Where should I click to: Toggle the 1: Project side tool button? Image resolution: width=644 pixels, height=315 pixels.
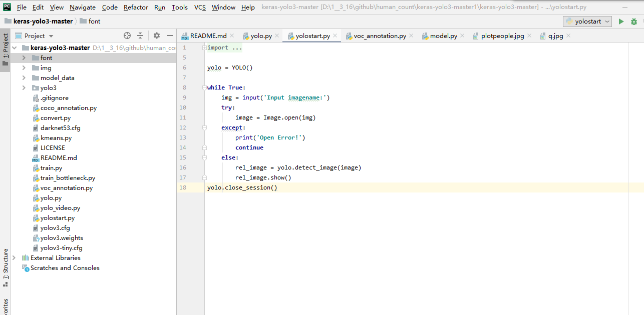point(5,50)
